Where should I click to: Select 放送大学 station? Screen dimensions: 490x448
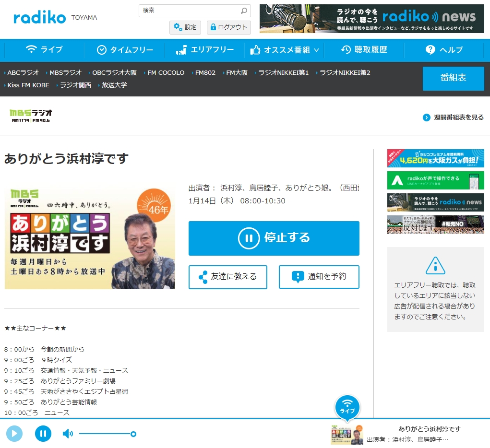[x=114, y=85]
